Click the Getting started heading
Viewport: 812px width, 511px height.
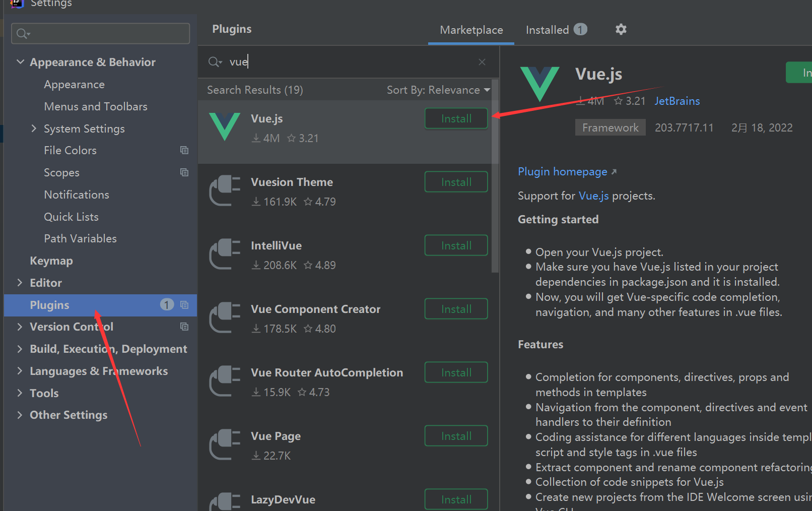pyautogui.click(x=558, y=219)
